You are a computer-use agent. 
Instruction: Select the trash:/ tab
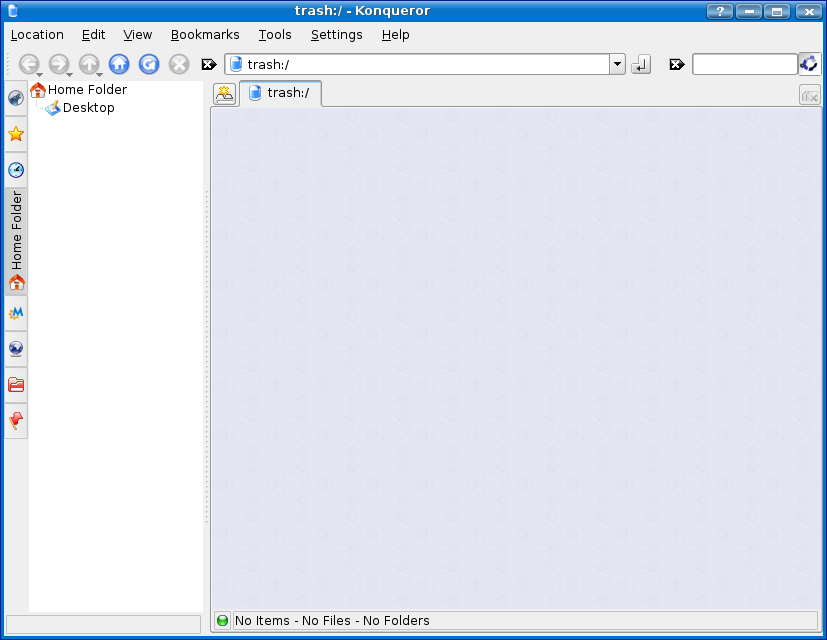(281, 93)
